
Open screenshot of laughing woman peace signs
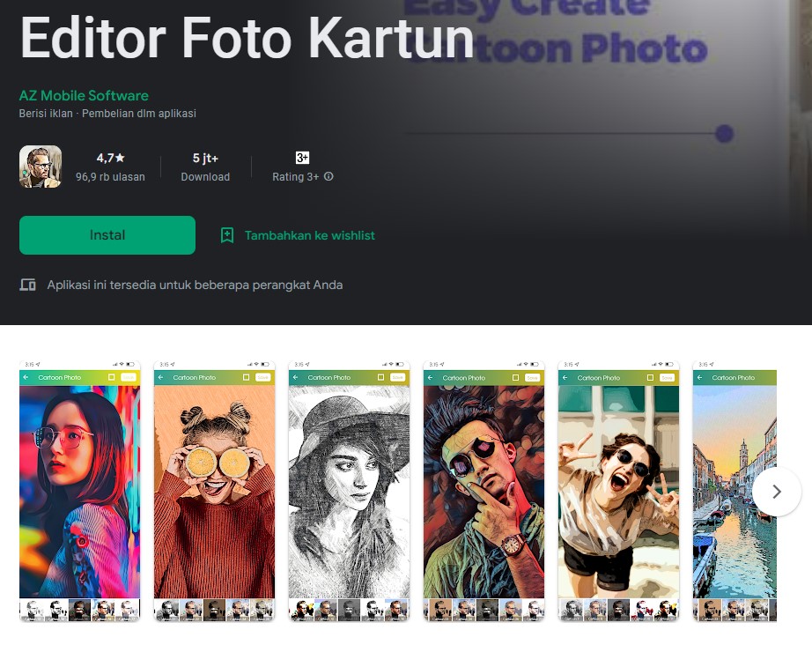pos(618,489)
